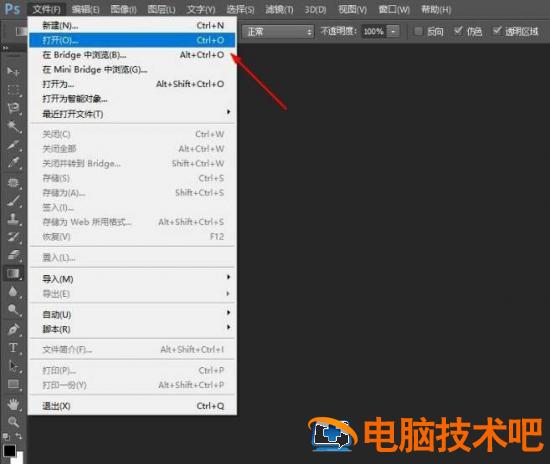Expand the tools panel double-arrow
Viewport: 550px width, 464px height.
point(5,48)
